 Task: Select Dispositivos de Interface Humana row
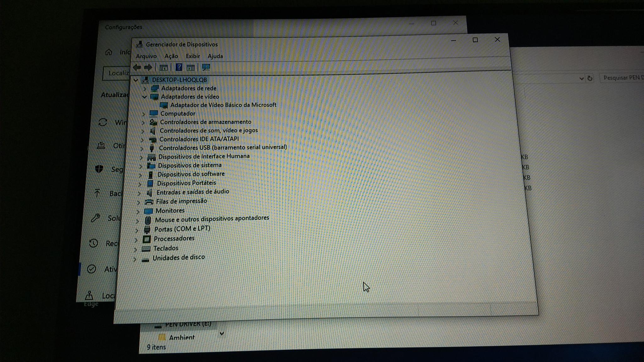coord(204,156)
